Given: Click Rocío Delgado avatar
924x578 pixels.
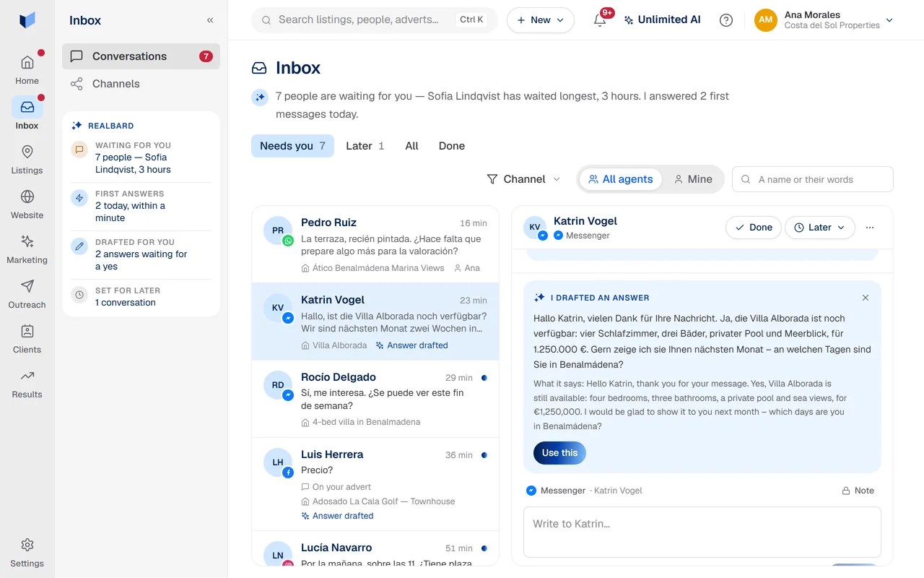Looking at the screenshot, I should (x=278, y=385).
